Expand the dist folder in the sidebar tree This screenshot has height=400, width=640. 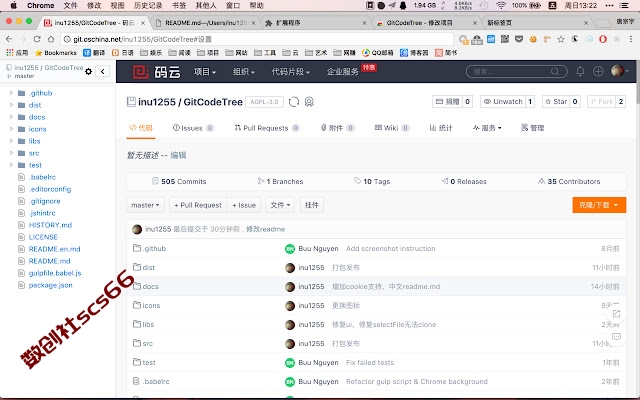pos(11,105)
